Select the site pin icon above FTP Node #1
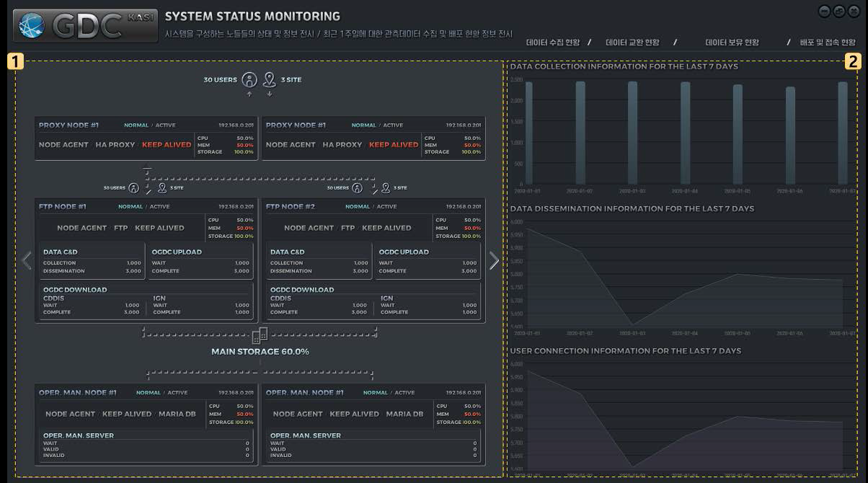 (162, 188)
